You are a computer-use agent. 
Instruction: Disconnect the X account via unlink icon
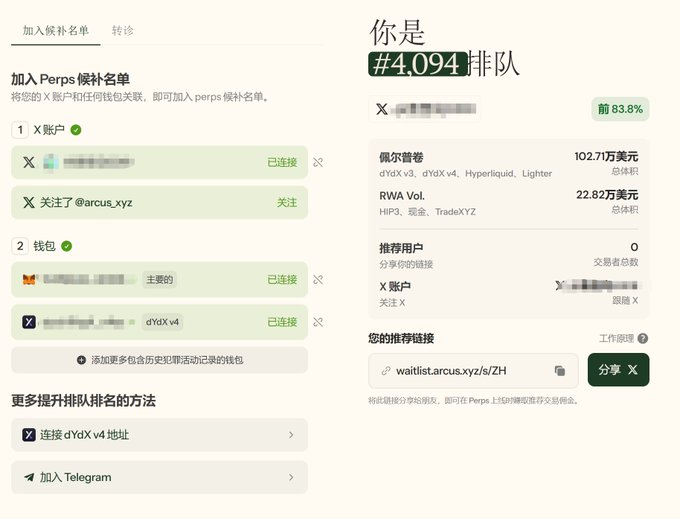pyautogui.click(x=318, y=163)
